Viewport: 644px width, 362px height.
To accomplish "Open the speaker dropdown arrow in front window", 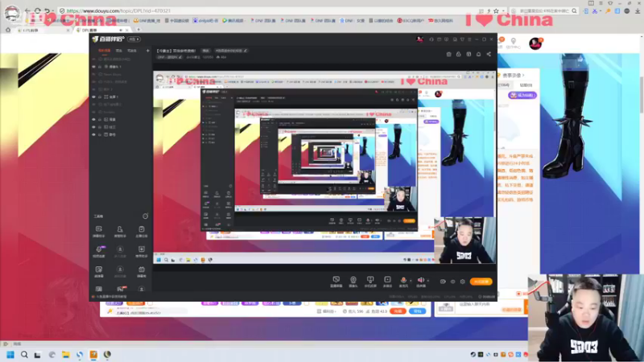I will point(428,281).
